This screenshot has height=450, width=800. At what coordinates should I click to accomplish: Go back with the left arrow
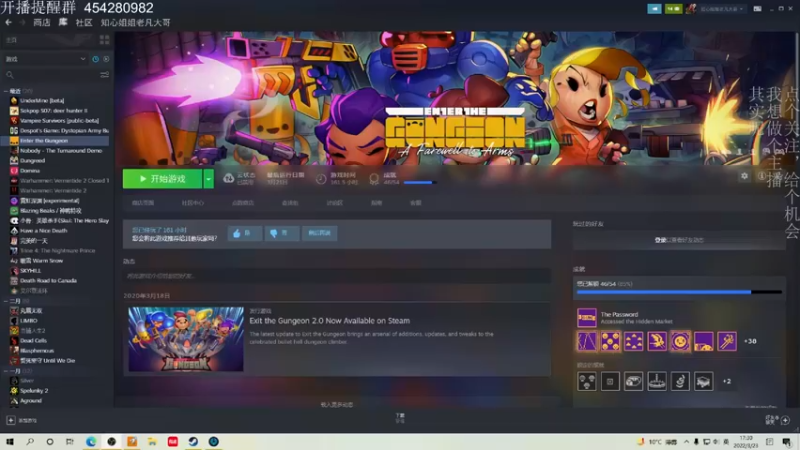8,22
